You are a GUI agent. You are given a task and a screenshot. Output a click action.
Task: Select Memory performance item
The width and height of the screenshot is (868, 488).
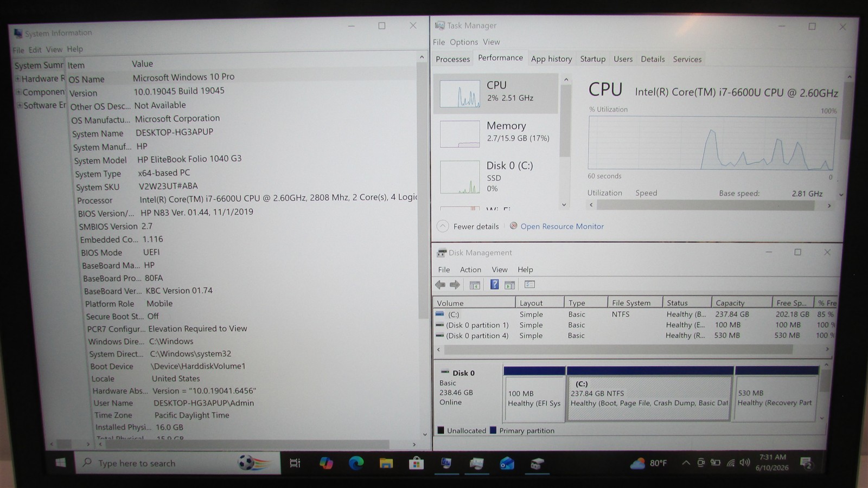496,133
